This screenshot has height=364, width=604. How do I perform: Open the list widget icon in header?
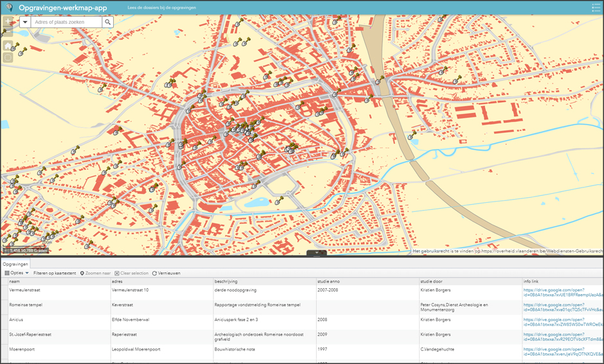[596, 7]
